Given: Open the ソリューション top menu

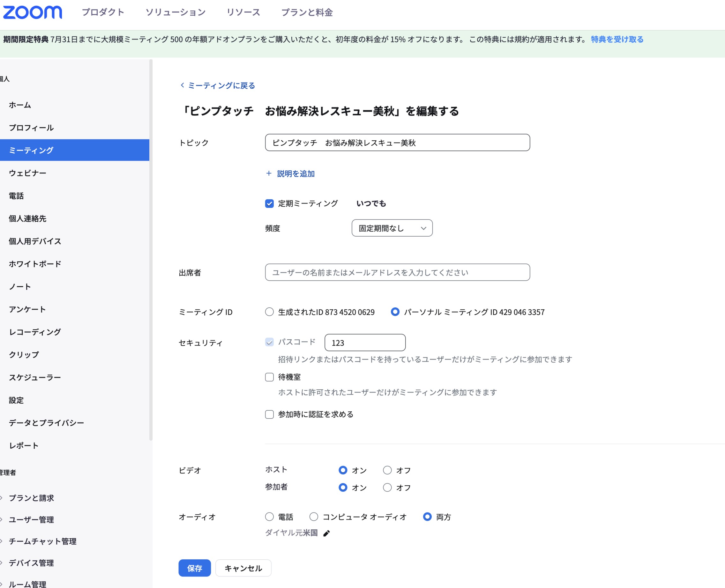Looking at the screenshot, I should [x=176, y=12].
